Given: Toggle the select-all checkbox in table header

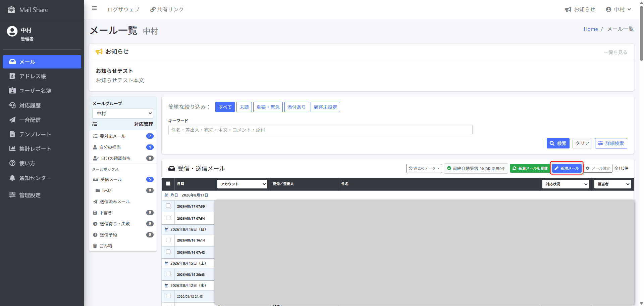Looking at the screenshot, I should [x=168, y=184].
